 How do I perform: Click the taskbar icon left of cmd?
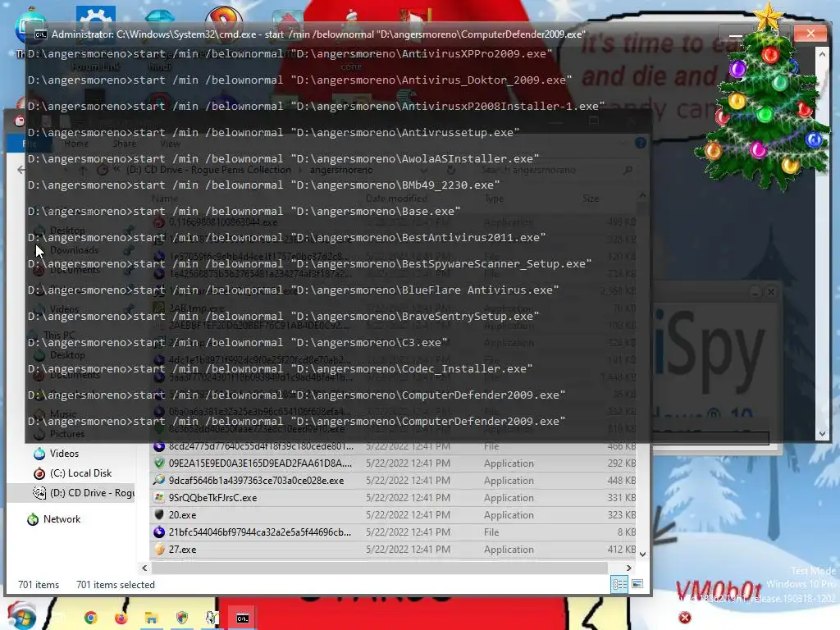(x=212, y=619)
